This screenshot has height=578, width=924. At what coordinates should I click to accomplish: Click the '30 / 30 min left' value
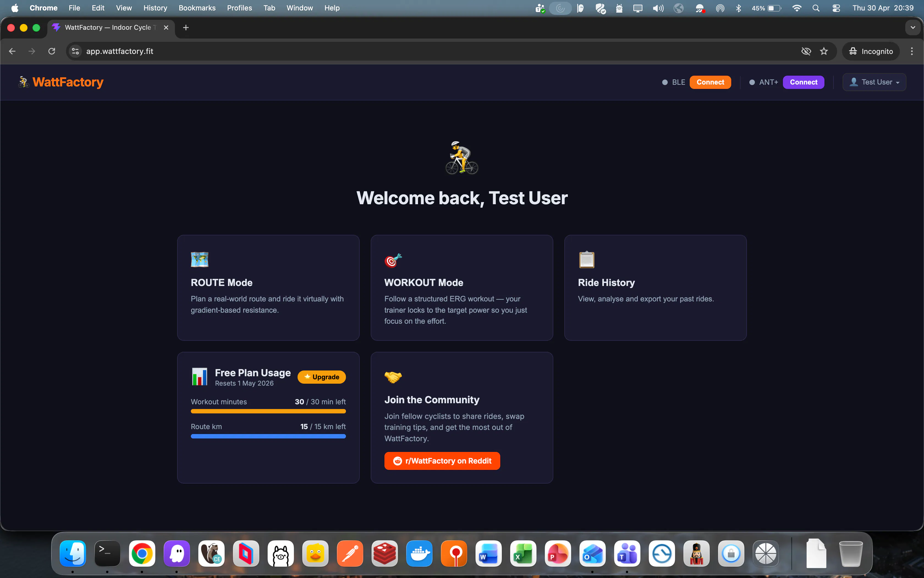[320, 402]
